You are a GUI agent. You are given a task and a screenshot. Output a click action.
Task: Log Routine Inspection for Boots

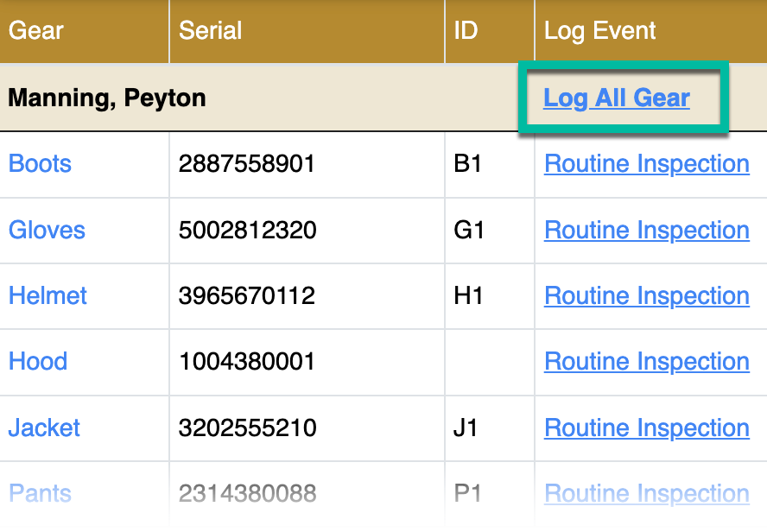pyautogui.click(x=646, y=164)
